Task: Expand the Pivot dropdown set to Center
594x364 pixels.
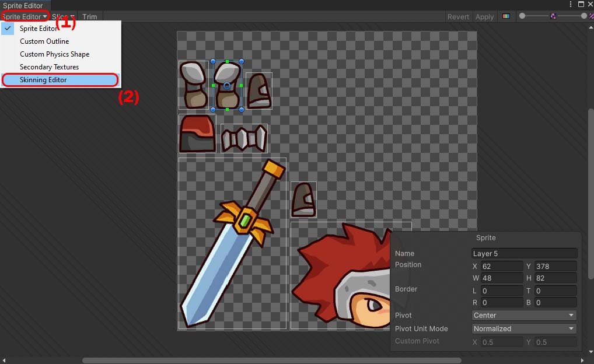Action: (x=524, y=316)
